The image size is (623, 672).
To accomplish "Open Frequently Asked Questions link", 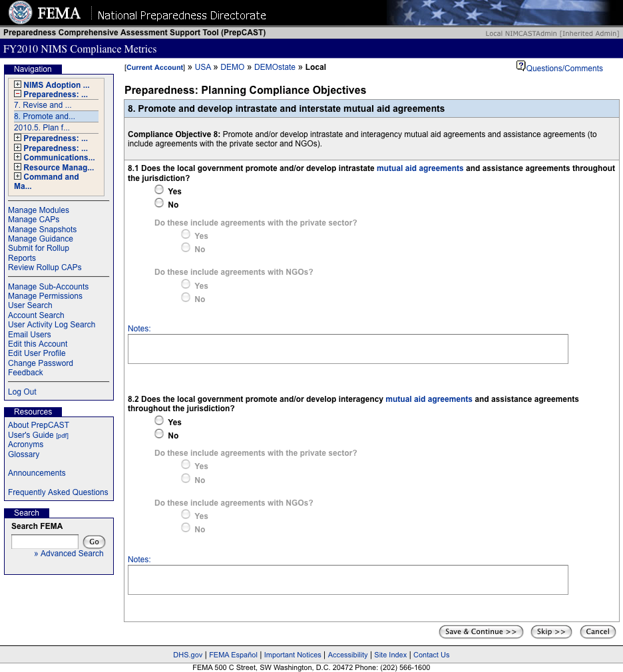I will pyautogui.click(x=58, y=492).
